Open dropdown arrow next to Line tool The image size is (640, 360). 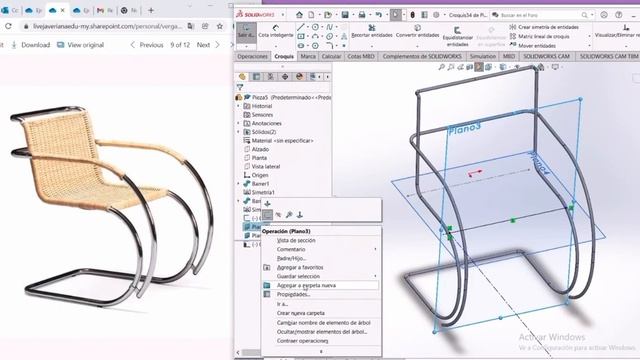(307, 27)
